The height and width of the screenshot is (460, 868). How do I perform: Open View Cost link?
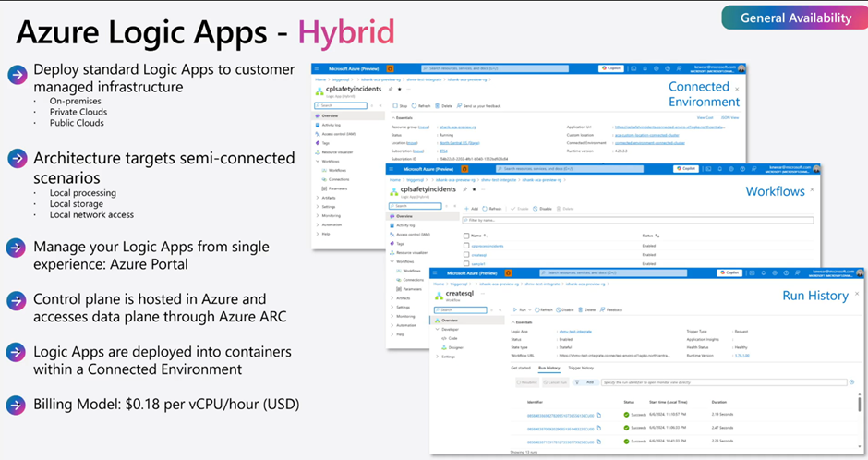(x=705, y=117)
